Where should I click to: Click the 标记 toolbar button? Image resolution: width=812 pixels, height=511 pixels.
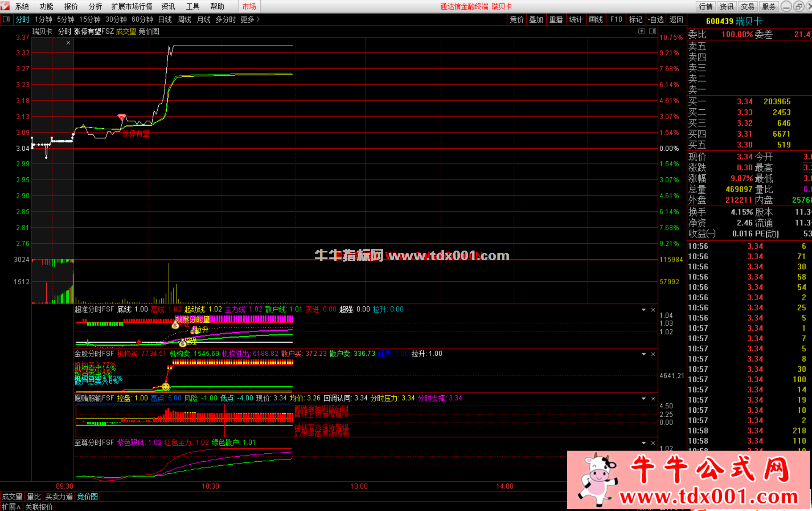635,19
